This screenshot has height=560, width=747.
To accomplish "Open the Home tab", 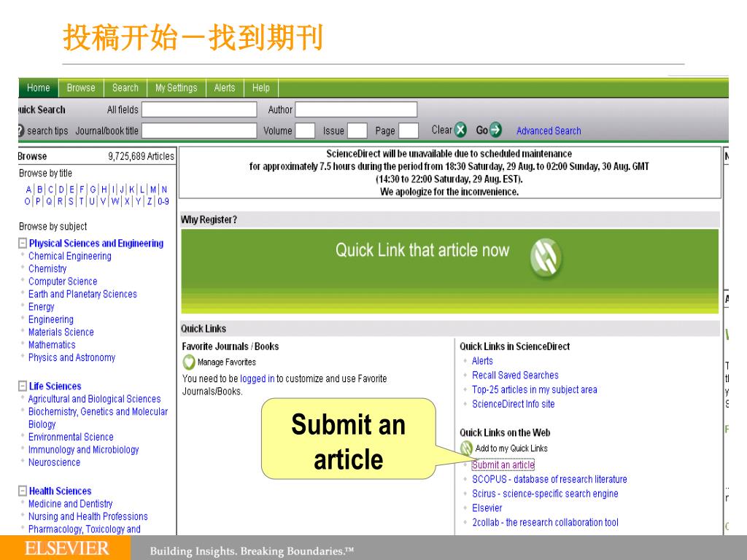I will click(38, 88).
